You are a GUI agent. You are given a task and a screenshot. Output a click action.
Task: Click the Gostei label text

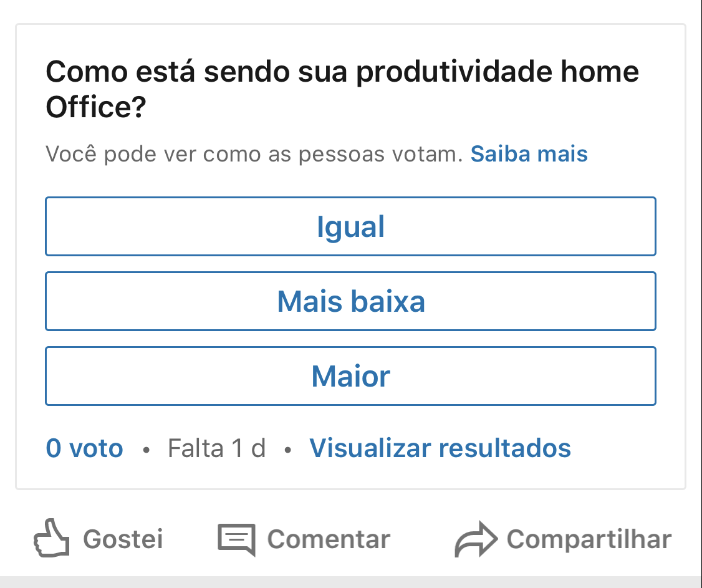pyautogui.click(x=123, y=539)
